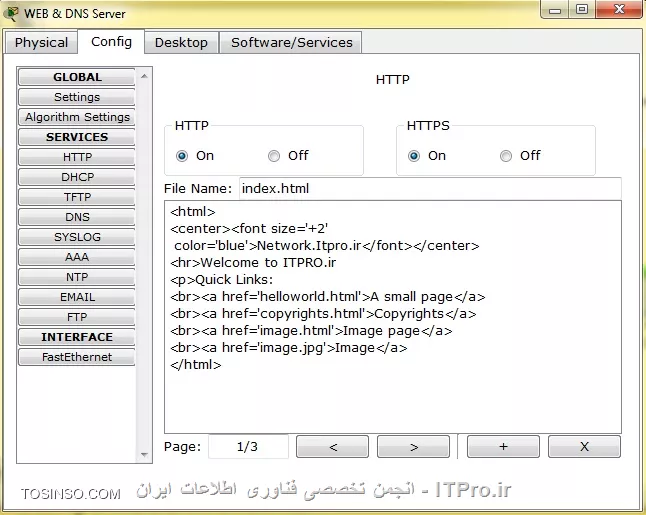Open the EMAIL service config
Image resolution: width=646 pixels, height=515 pixels.
tap(77, 297)
